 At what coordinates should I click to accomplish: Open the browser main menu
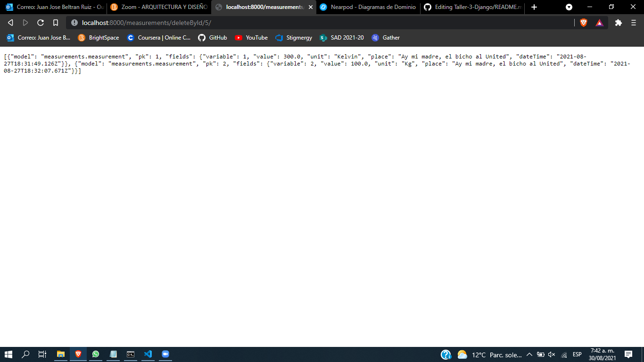(x=634, y=23)
